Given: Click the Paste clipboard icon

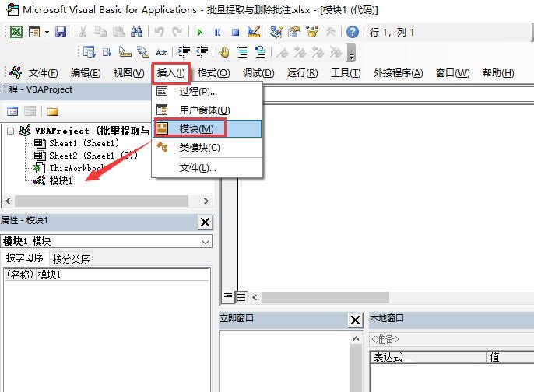Looking at the screenshot, I should pyautogui.click(x=119, y=32).
